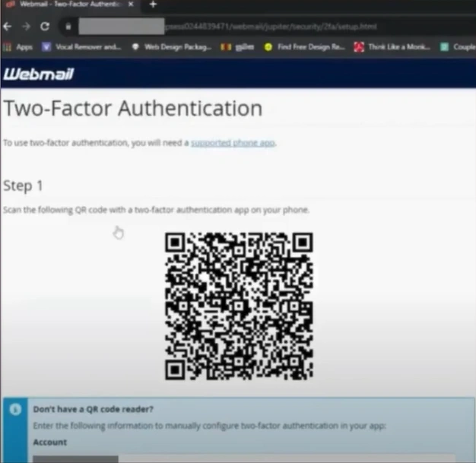Click the two-factor QR code image
This screenshot has width=476, height=463.
239,306
